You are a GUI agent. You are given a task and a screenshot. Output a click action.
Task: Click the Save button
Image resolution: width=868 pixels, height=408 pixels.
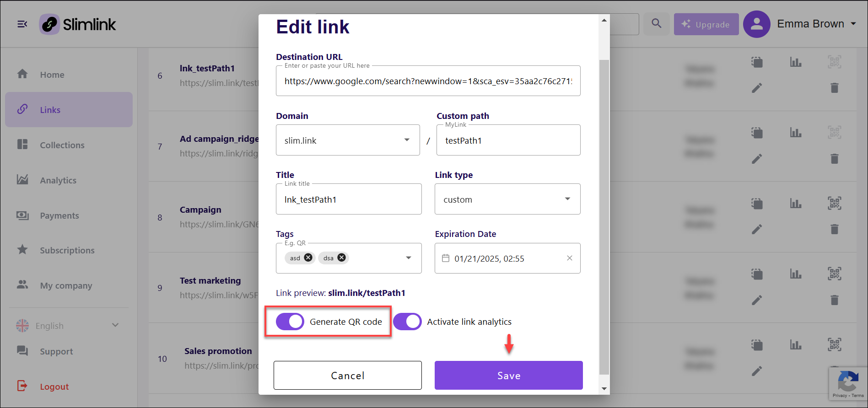pyautogui.click(x=508, y=376)
